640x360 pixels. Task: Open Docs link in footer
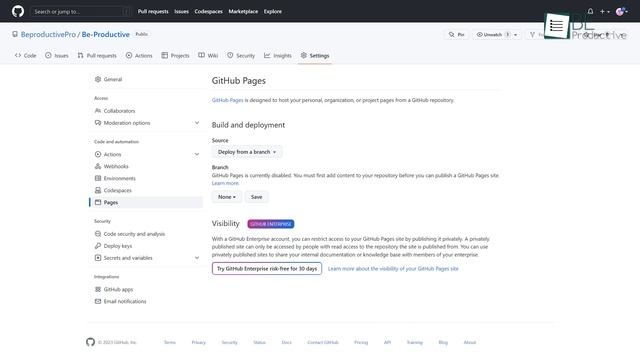287,342
